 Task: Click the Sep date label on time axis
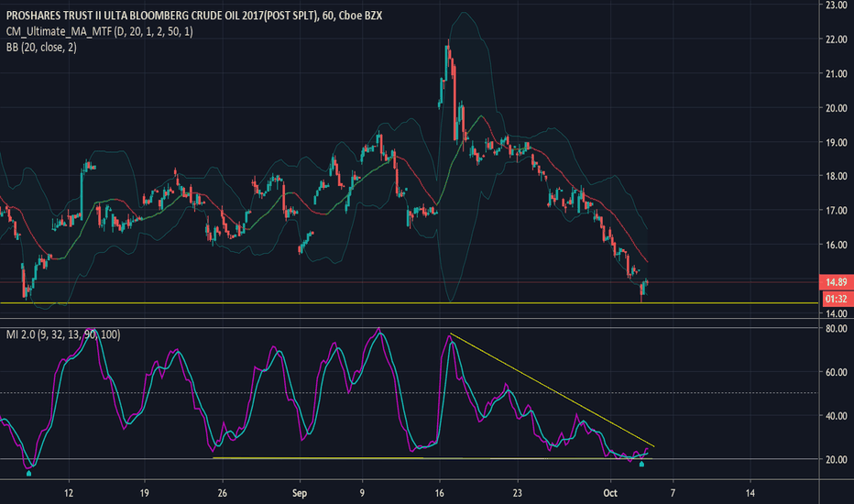[x=300, y=493]
